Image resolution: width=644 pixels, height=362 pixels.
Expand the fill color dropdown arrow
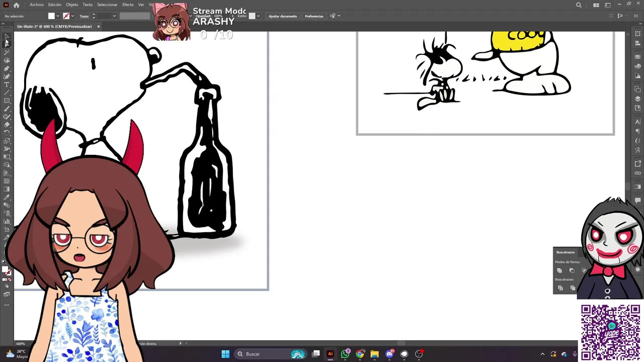58,16
